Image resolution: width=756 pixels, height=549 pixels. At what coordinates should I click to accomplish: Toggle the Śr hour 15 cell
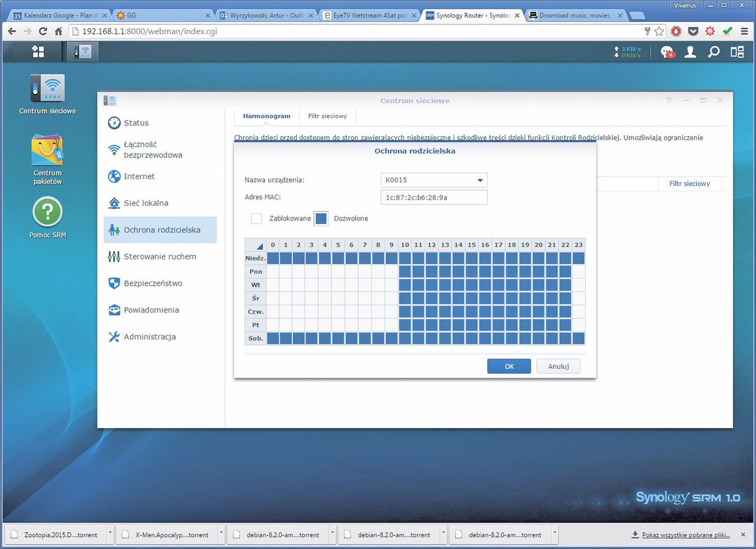(x=471, y=298)
